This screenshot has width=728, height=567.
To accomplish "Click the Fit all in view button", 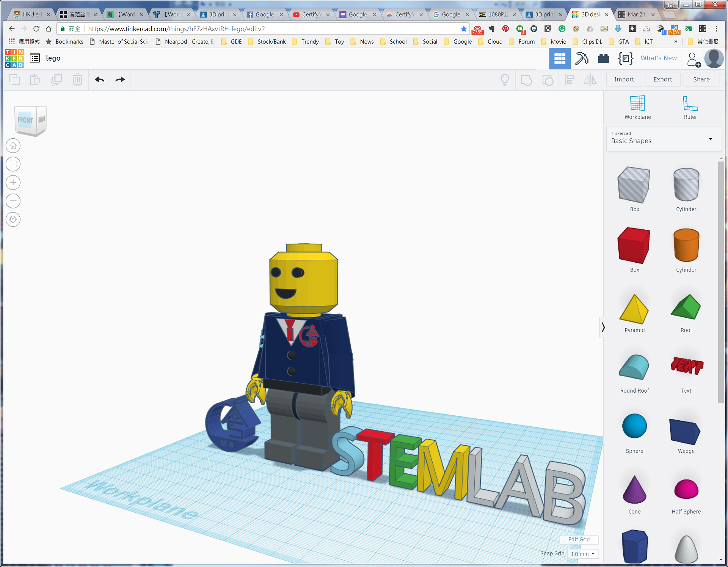I will (x=13, y=164).
